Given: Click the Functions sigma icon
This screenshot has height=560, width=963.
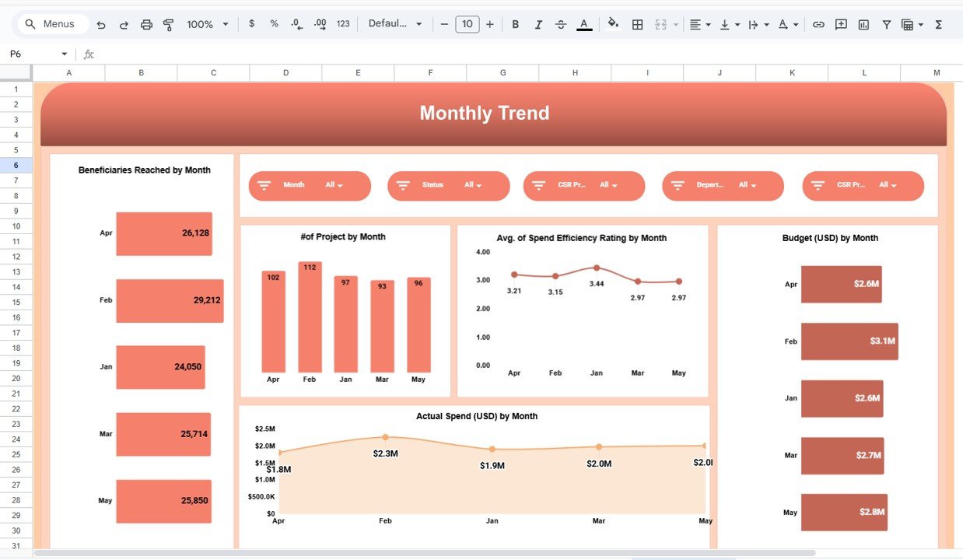Looking at the screenshot, I should pyautogui.click(x=938, y=25).
